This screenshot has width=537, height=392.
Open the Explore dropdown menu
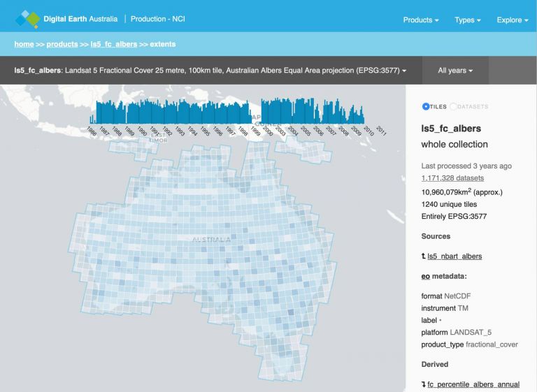click(513, 20)
